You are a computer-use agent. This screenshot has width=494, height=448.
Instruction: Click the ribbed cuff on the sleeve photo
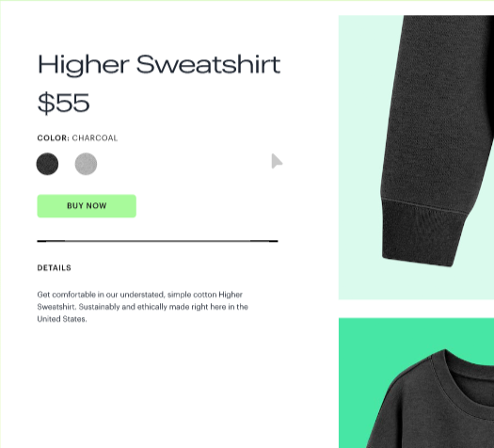click(422, 233)
